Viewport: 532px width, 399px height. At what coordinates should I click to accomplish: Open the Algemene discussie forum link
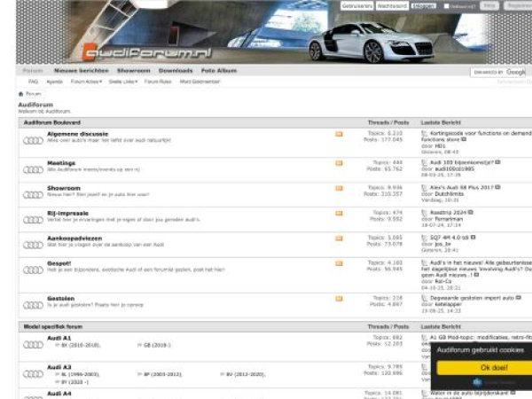coord(77,134)
